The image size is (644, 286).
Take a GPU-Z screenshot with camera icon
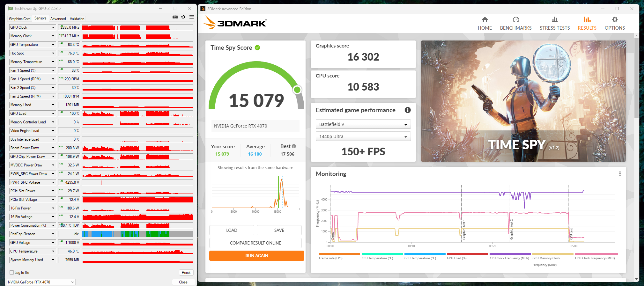pyautogui.click(x=175, y=17)
